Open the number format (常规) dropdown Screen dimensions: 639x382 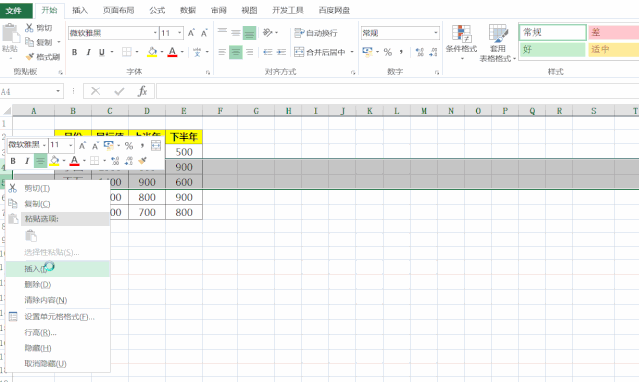pyautogui.click(x=436, y=33)
